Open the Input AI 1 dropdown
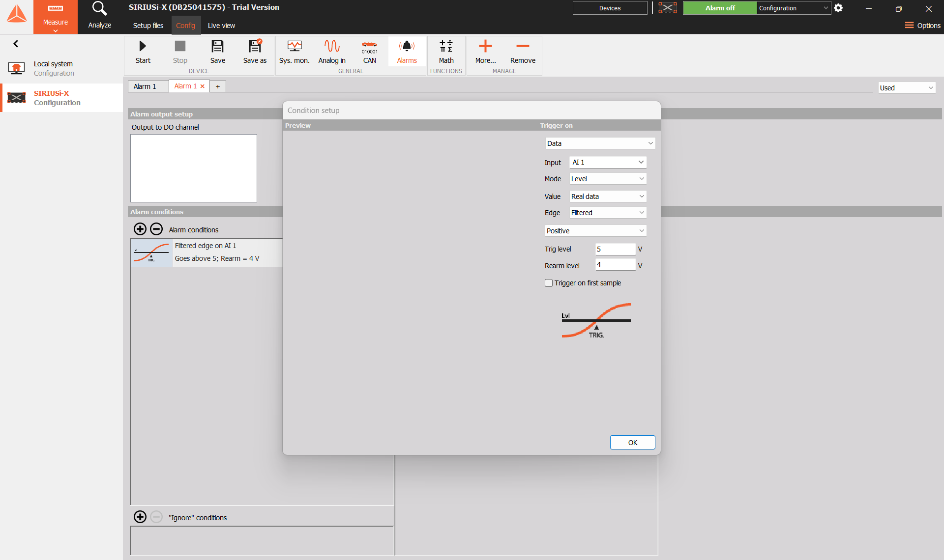944x560 pixels. (x=608, y=162)
